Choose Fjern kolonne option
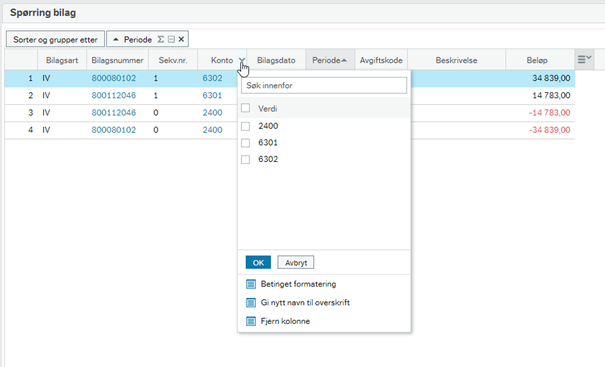 tap(285, 321)
